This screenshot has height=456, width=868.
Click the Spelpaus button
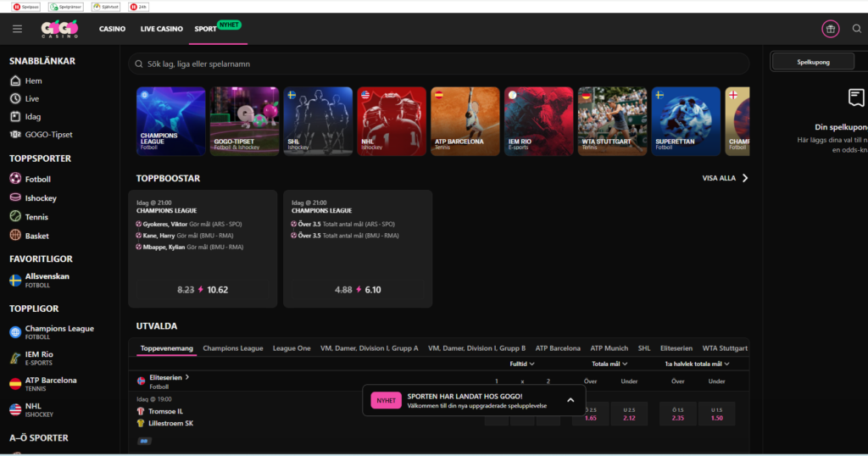26,7
